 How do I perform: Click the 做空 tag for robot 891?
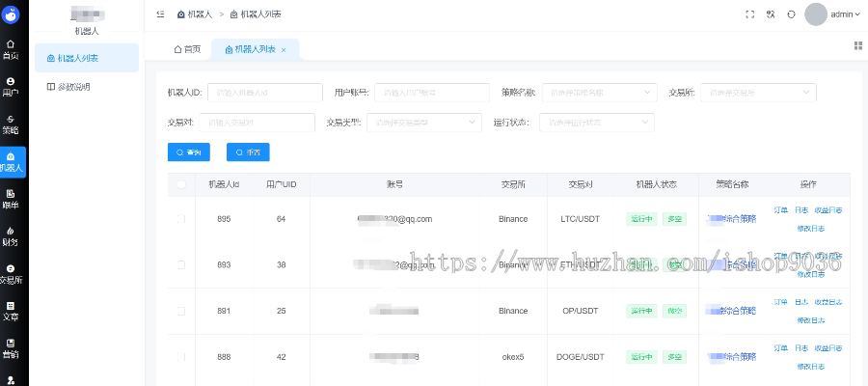(675, 311)
